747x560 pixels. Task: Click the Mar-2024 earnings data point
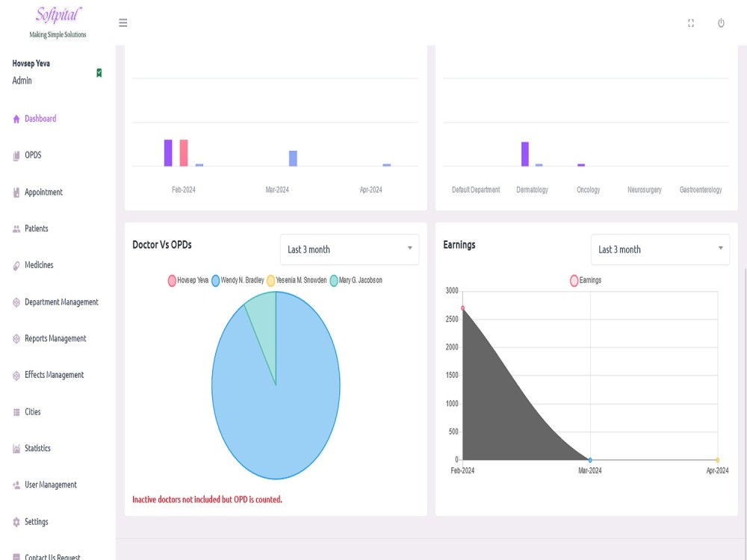pyautogui.click(x=590, y=460)
